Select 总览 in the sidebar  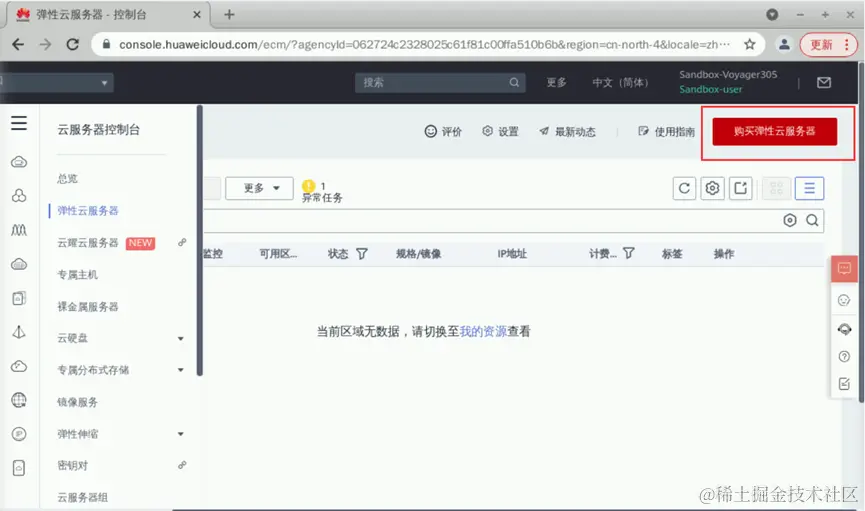tap(67, 179)
